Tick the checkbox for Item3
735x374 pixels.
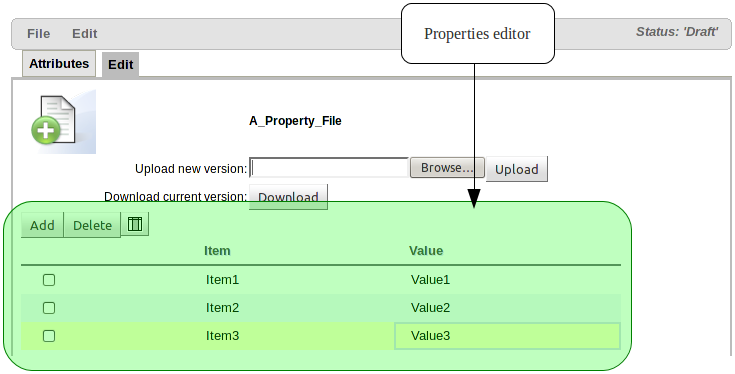click(x=49, y=336)
